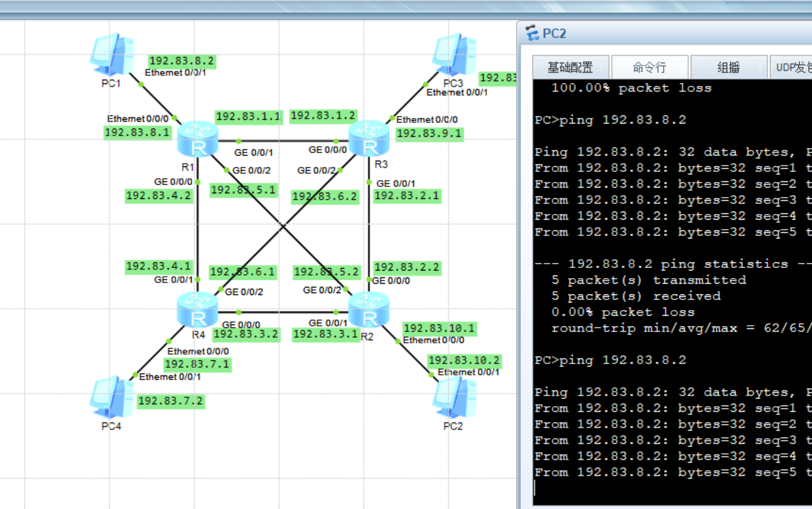
Task: Click the 192.83.8.2 label near PC1
Action: (182, 62)
